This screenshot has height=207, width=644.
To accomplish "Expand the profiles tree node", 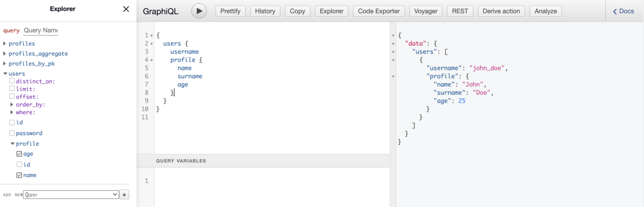I will [x=5, y=43].
